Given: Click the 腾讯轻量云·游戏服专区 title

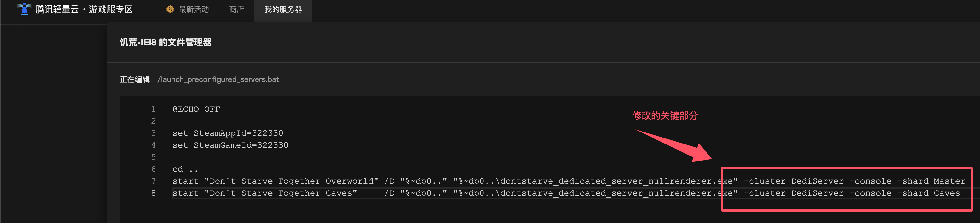Looking at the screenshot, I should (x=84, y=9).
